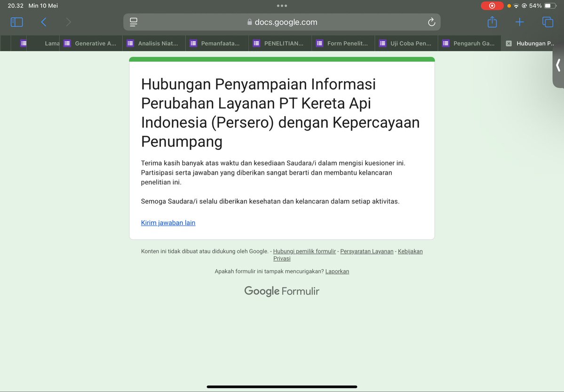The height and width of the screenshot is (392, 564).
Task: Switch to the Pemanfaata... tab
Action: click(217, 43)
